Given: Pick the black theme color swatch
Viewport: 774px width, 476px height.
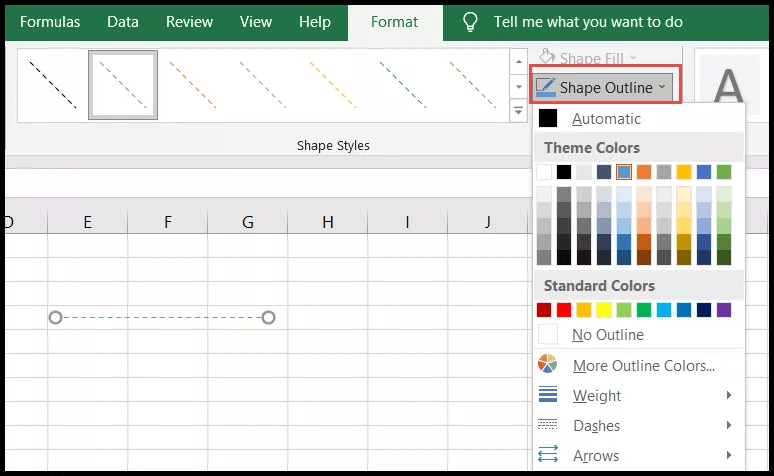Looking at the screenshot, I should [x=564, y=172].
